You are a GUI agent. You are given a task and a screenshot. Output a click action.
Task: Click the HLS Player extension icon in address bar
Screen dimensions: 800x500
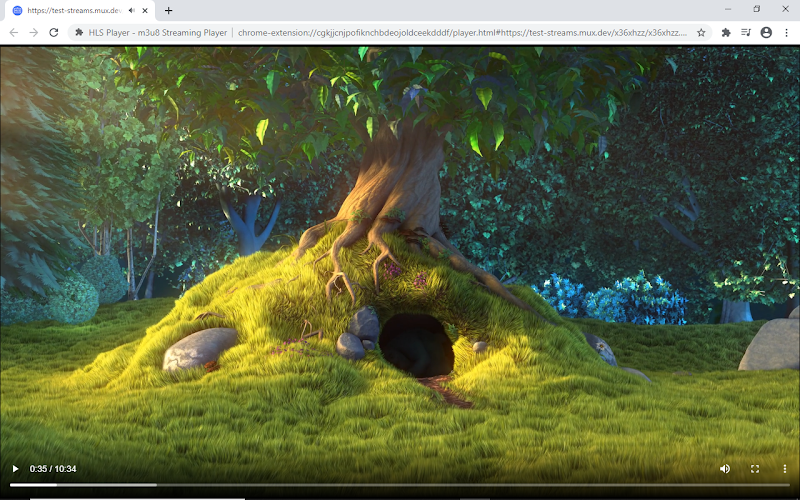79,33
